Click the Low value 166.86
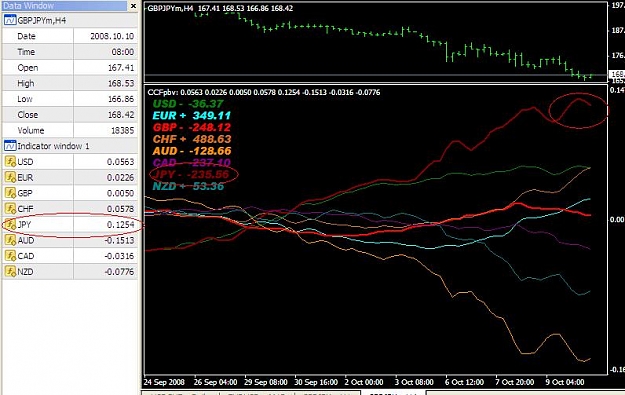625x395 pixels. 121,99
